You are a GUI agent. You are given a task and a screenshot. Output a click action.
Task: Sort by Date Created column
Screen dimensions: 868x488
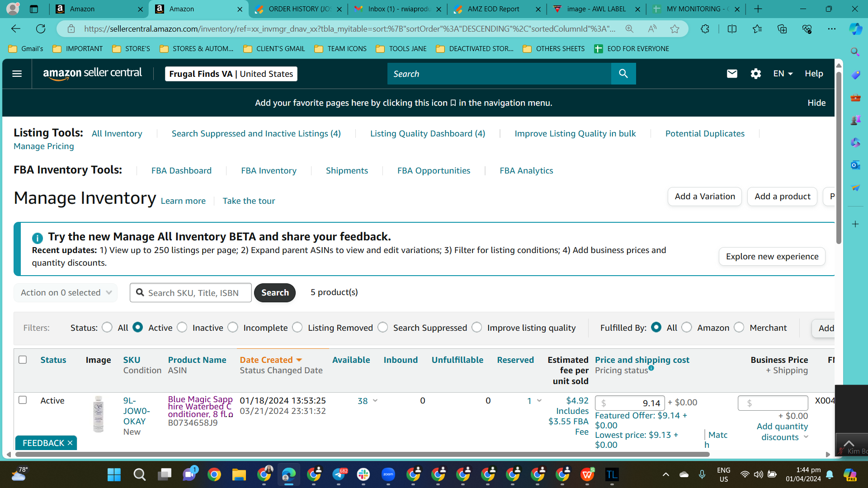click(x=271, y=360)
